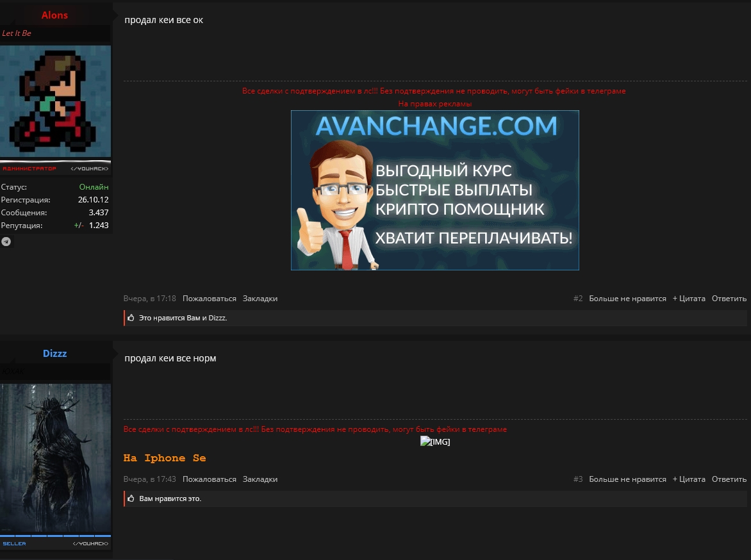Click Dizzz's dark forest creature avatar
The width and height of the screenshot is (751, 560).
point(56,458)
